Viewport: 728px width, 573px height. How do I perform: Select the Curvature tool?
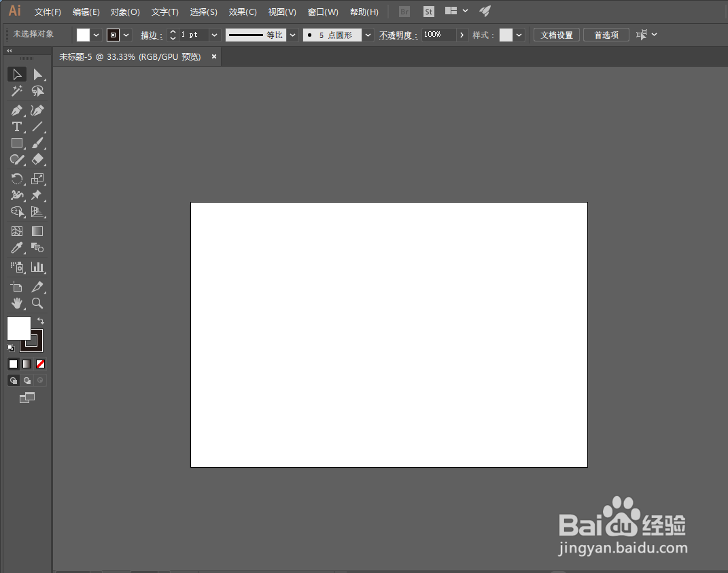37,111
